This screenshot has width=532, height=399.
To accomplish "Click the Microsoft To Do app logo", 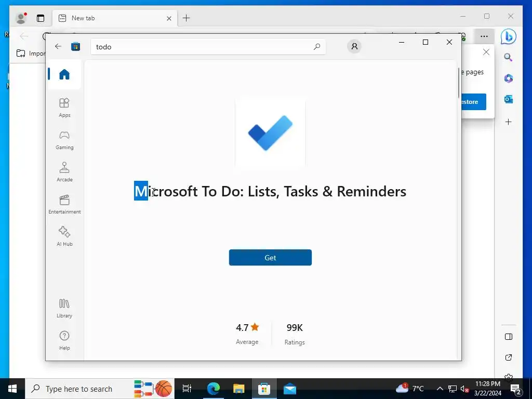I will [270, 132].
